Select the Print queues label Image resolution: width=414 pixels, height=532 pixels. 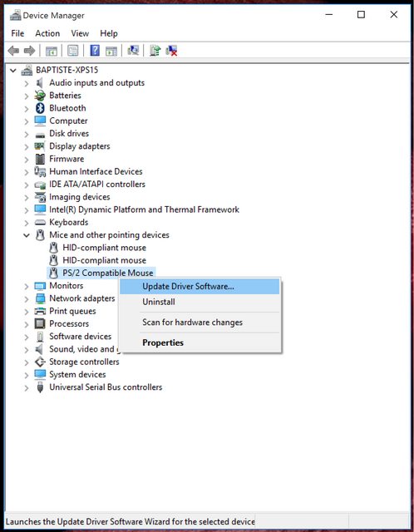point(72,311)
